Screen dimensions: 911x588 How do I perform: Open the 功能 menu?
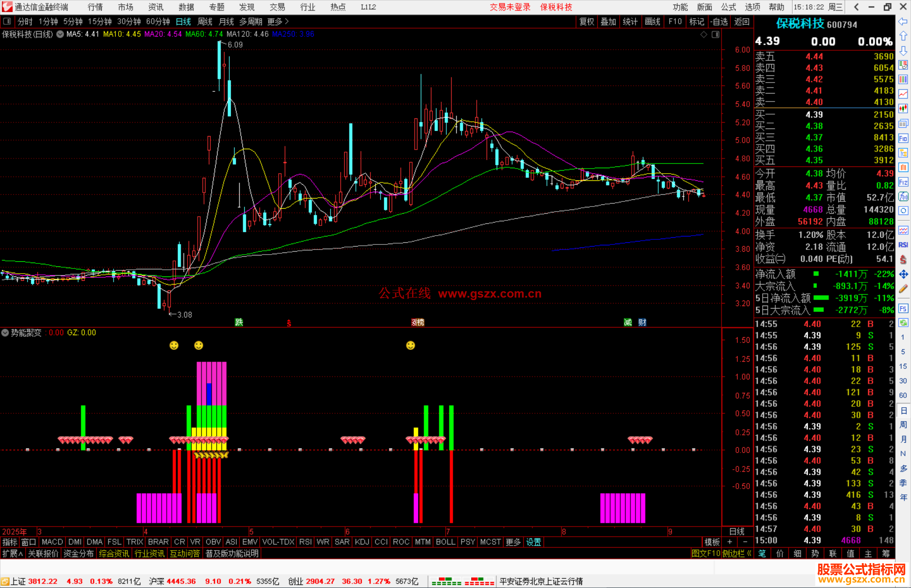680,7
